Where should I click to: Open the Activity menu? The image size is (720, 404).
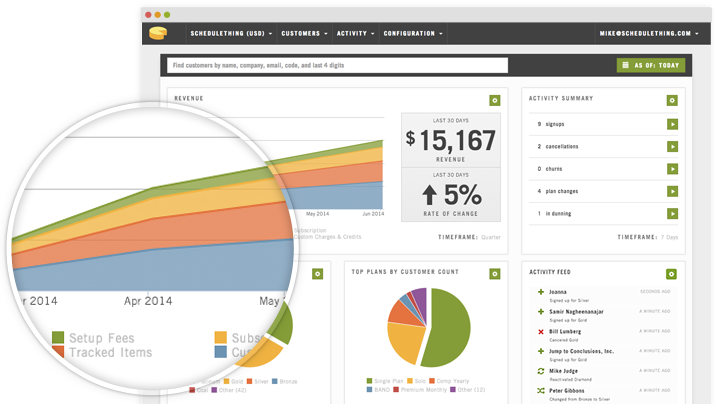355,34
